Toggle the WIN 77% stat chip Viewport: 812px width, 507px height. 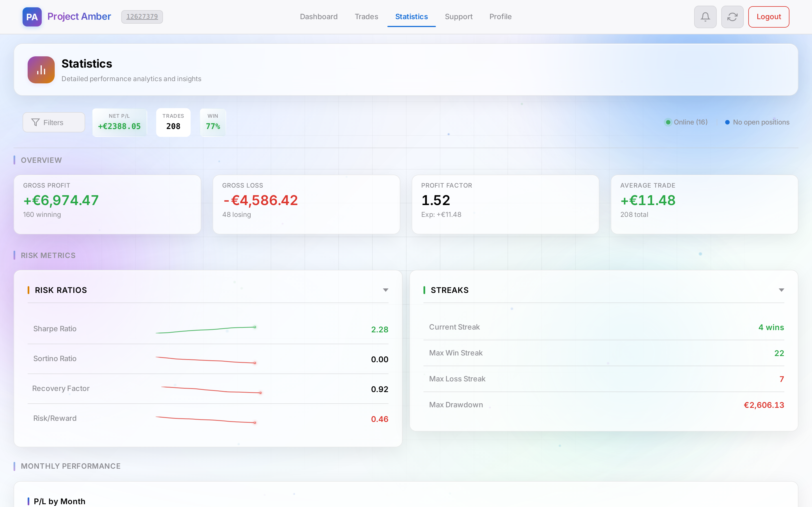[x=213, y=122]
